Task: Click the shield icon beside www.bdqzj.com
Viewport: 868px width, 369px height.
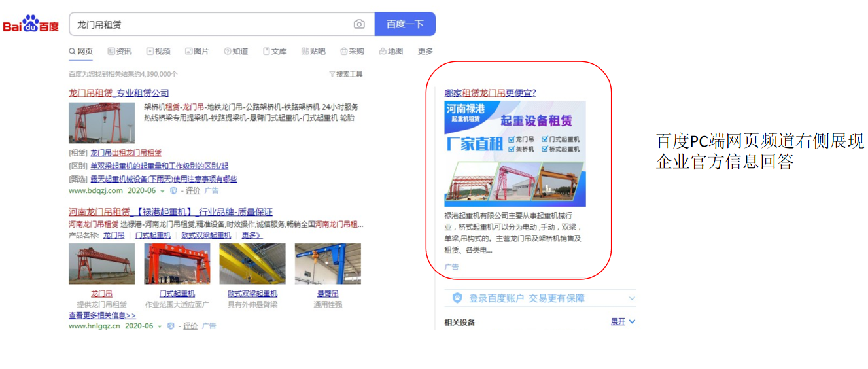Action: coord(173,191)
